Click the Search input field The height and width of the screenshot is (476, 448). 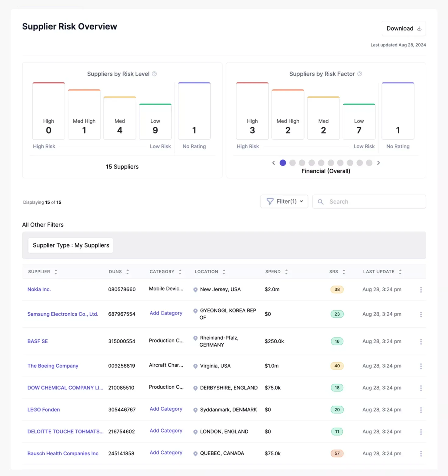click(374, 202)
